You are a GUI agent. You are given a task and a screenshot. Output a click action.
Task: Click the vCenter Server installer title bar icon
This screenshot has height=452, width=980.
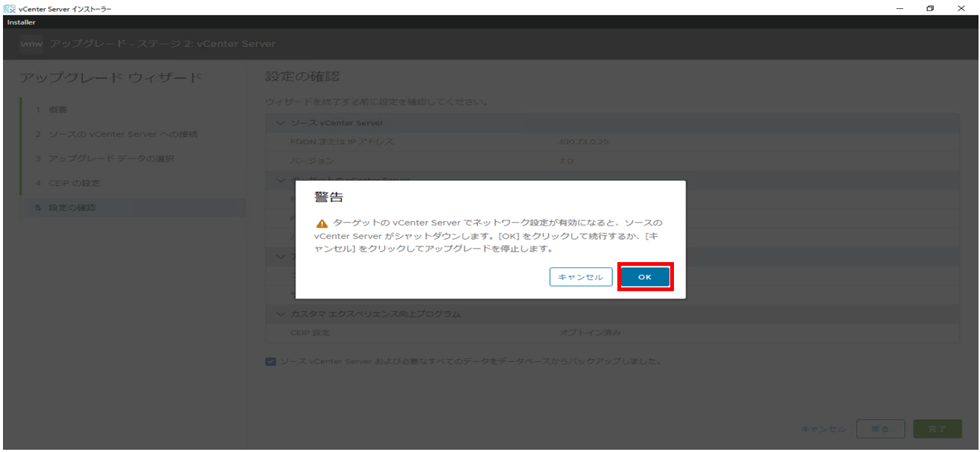8,7
